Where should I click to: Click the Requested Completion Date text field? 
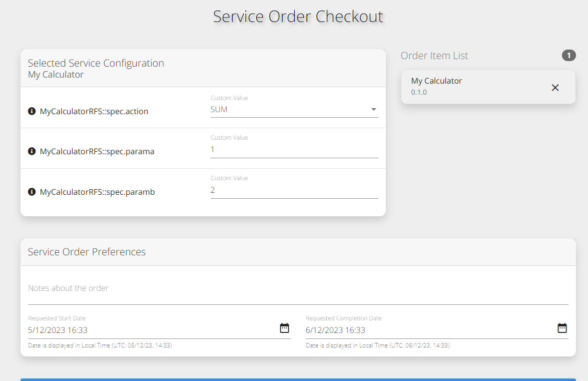point(428,330)
